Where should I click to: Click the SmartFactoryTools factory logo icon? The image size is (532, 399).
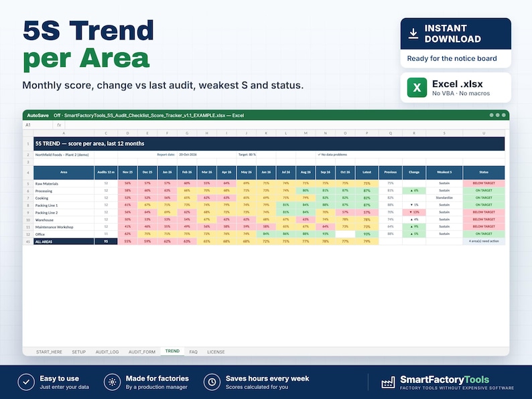pyautogui.click(x=388, y=382)
